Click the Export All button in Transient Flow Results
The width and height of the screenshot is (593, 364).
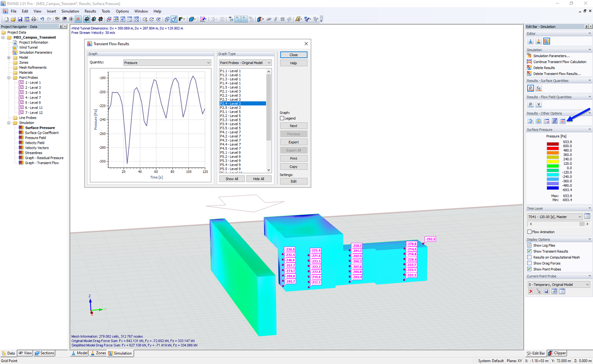[x=293, y=150]
